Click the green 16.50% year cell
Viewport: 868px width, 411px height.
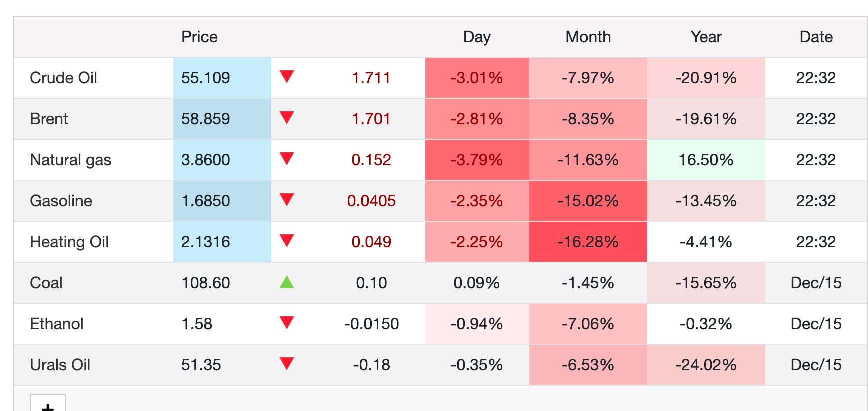point(706,160)
